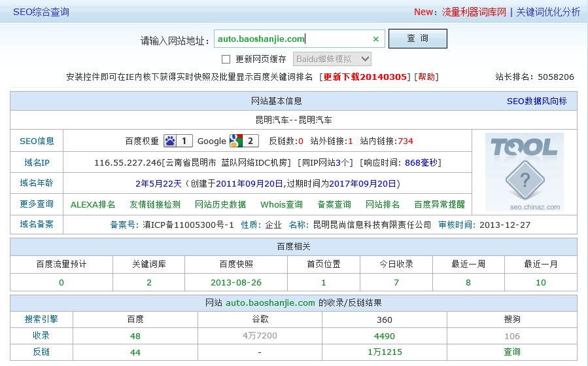This screenshot has width=588, height=366.
Task: Open the Whois查询 link
Action: [x=282, y=204]
